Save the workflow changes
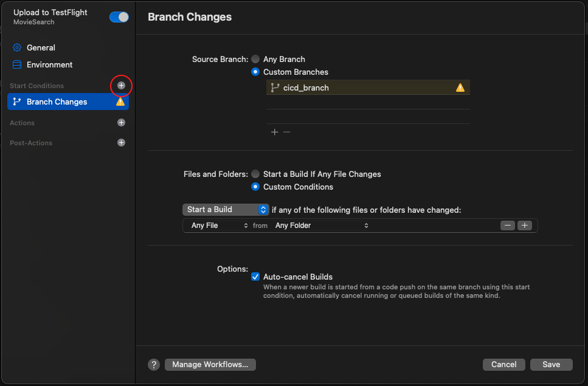Screen dimensions: 588x386 click(x=552, y=365)
